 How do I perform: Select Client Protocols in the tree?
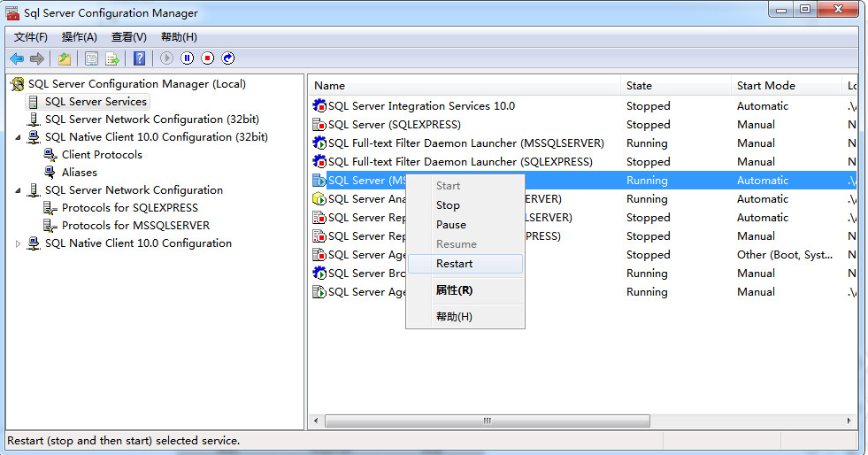click(102, 155)
